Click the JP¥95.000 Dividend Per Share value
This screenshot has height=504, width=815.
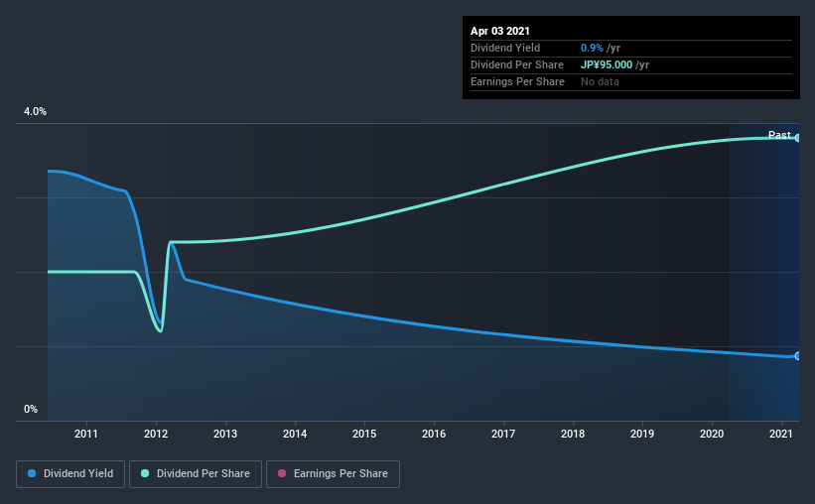tap(607, 64)
